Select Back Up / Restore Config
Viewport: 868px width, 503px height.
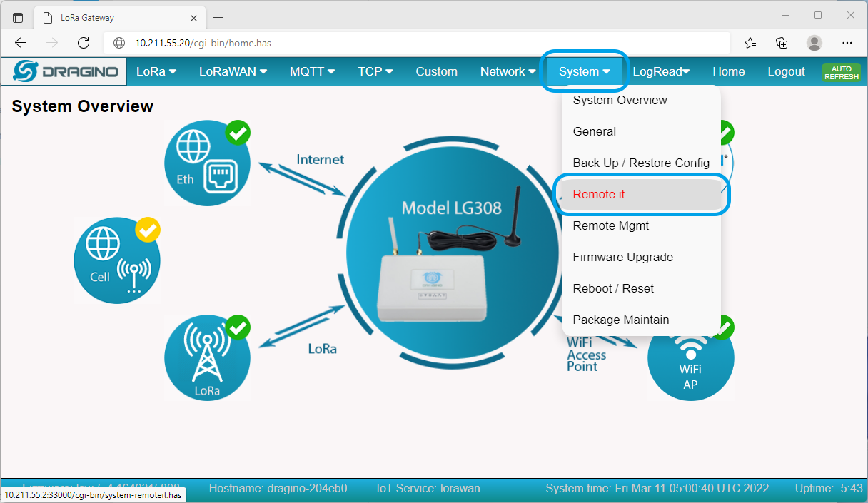pos(641,163)
